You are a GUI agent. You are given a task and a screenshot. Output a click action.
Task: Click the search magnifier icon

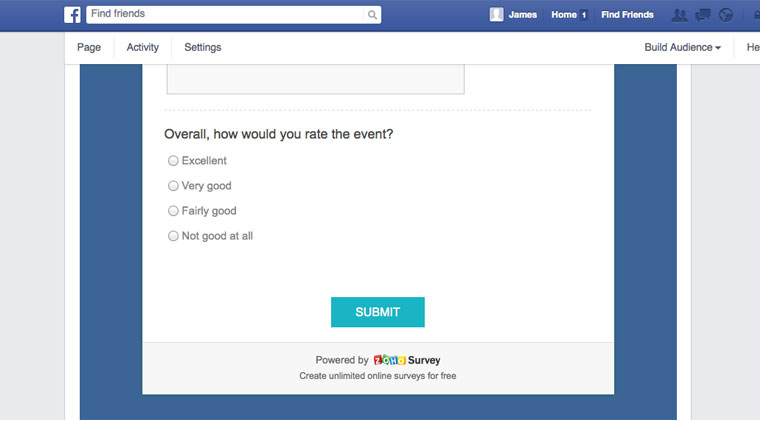372,15
